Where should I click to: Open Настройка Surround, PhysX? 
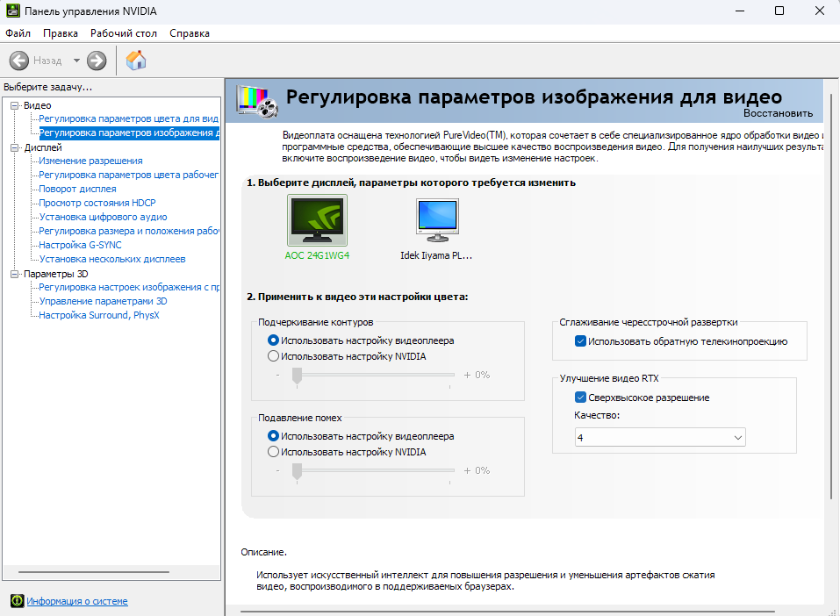click(x=99, y=315)
